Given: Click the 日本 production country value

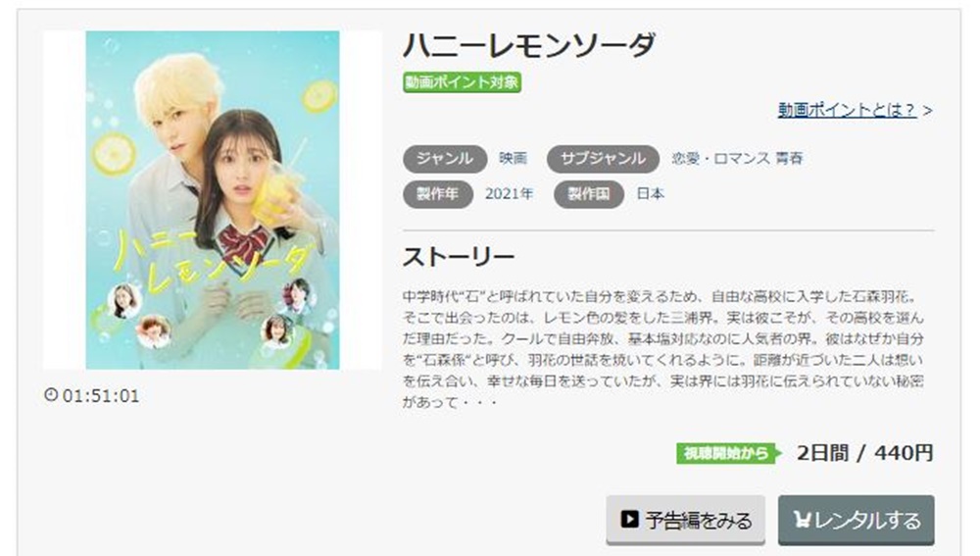Looking at the screenshot, I should tap(651, 194).
